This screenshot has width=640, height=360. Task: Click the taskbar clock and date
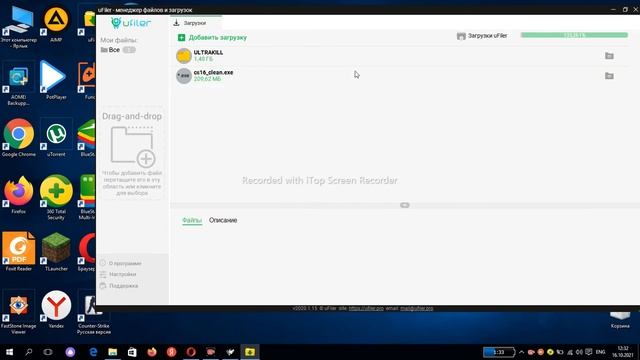623,352
